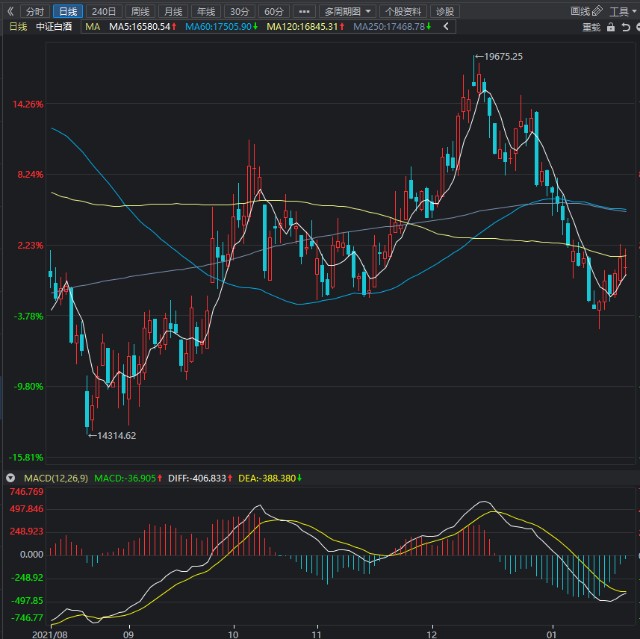Open MA indicator selector in legend
This screenshot has width=640, height=639.
(93, 27)
